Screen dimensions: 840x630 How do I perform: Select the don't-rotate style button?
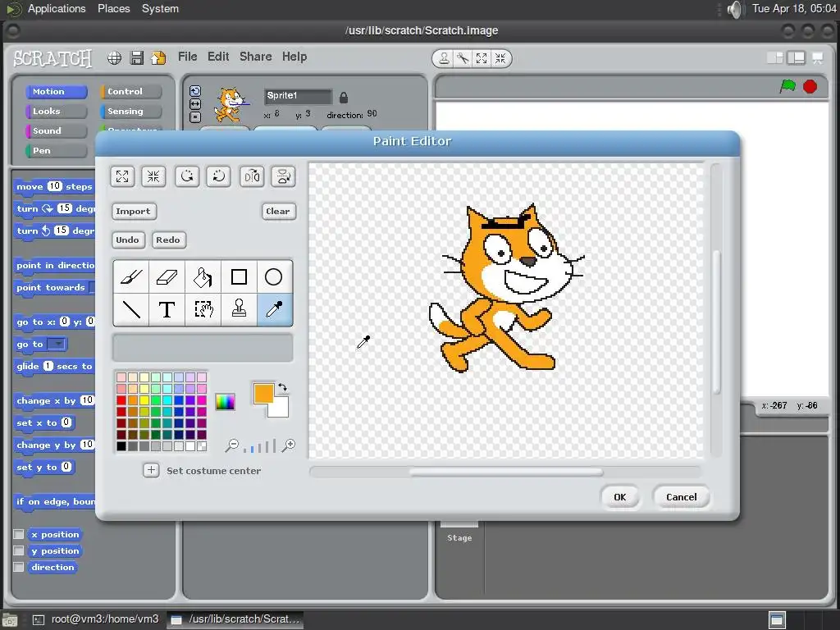[x=195, y=116]
